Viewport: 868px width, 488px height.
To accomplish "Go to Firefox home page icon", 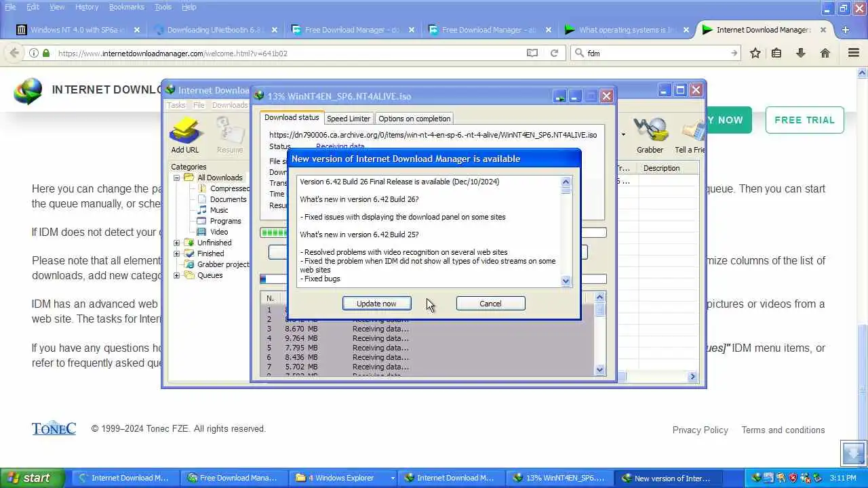I will 825,53.
